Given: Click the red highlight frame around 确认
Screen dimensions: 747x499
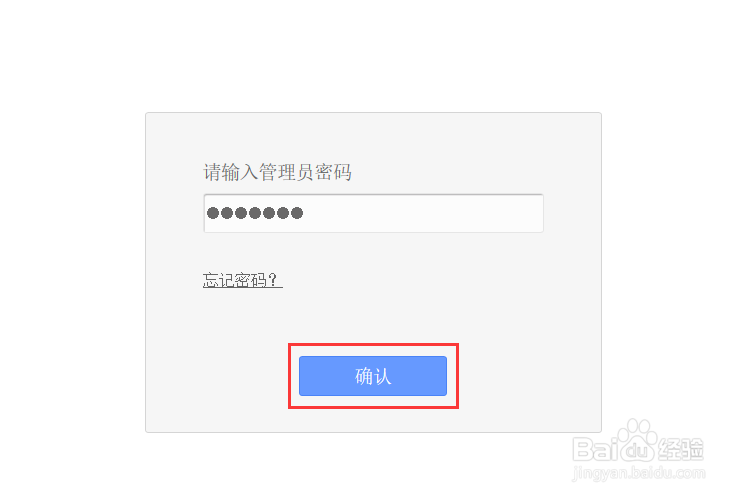Looking at the screenshot, I should (x=374, y=346).
